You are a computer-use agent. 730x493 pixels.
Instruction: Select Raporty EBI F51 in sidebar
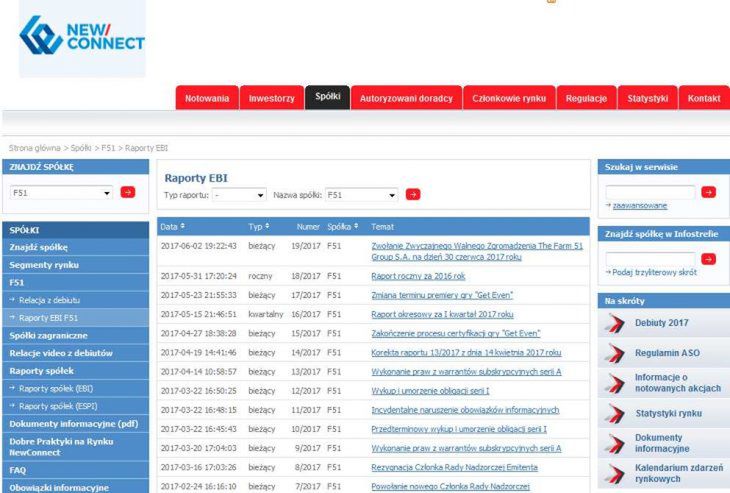pyautogui.click(x=75, y=318)
